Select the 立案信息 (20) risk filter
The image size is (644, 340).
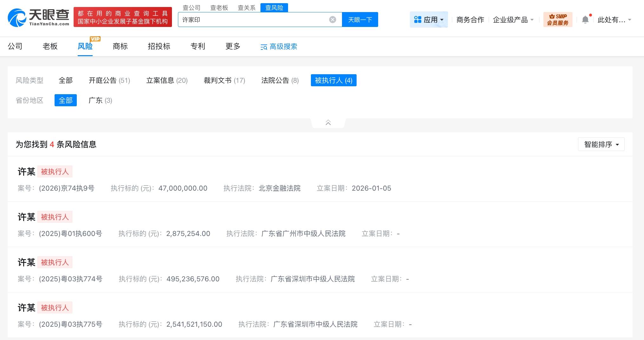pos(167,81)
